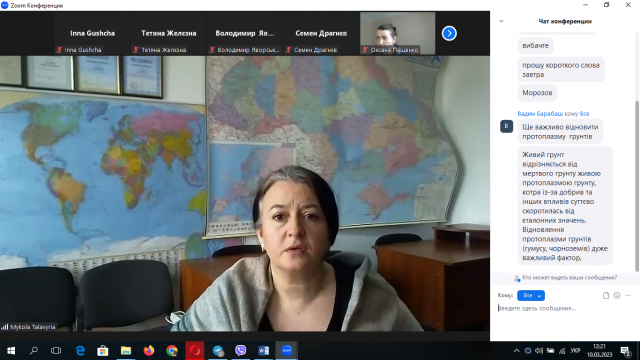Click the 'Морозов' chat message
The height and width of the screenshot is (360, 640).
click(537, 93)
